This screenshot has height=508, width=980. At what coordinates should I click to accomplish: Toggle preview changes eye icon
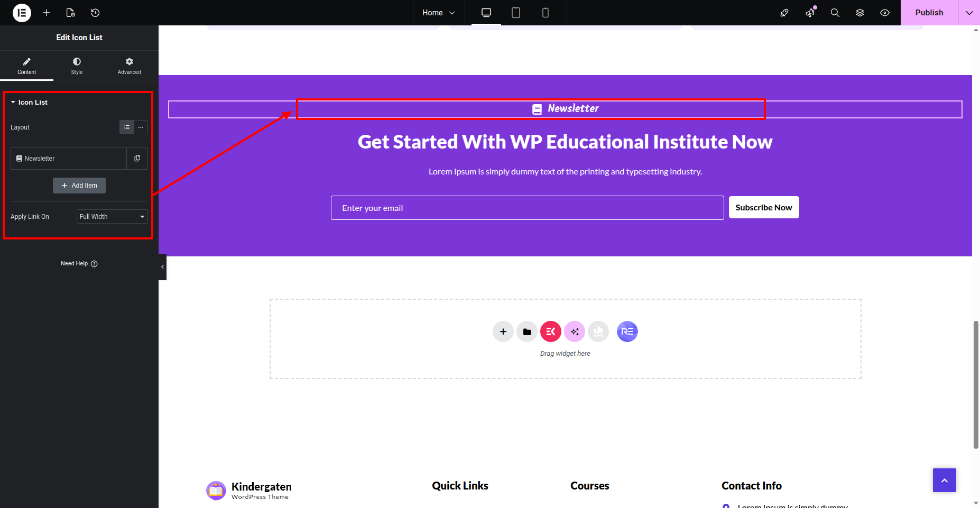click(x=885, y=13)
